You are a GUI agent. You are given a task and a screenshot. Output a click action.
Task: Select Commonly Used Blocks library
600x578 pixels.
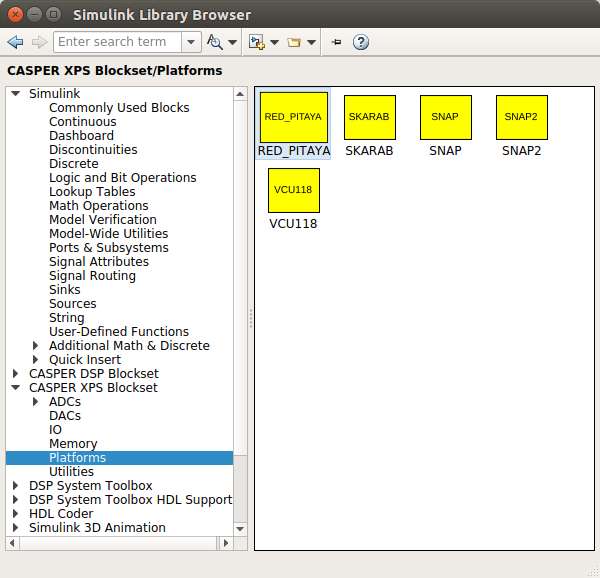119,107
